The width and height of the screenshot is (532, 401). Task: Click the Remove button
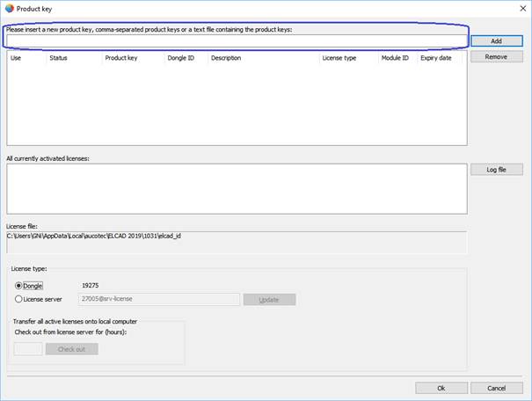[496, 56]
